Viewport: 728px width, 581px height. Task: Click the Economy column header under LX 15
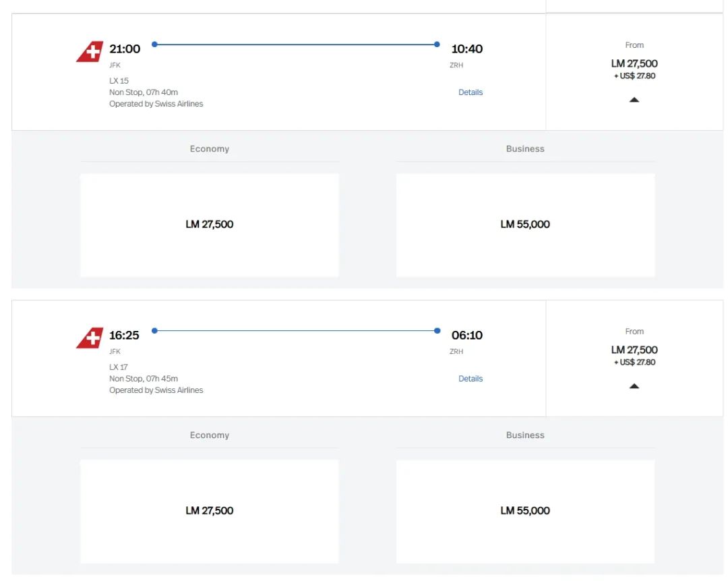[x=209, y=149]
